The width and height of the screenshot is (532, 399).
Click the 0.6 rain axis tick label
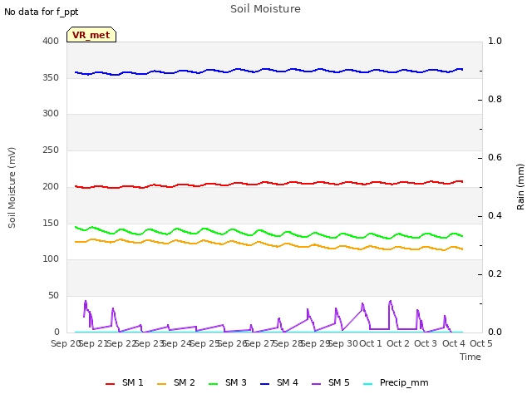point(495,157)
